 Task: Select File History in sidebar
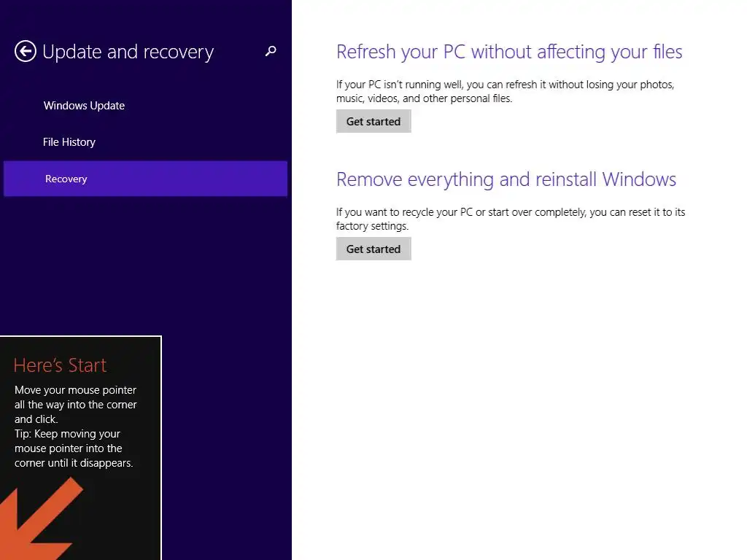click(x=69, y=142)
